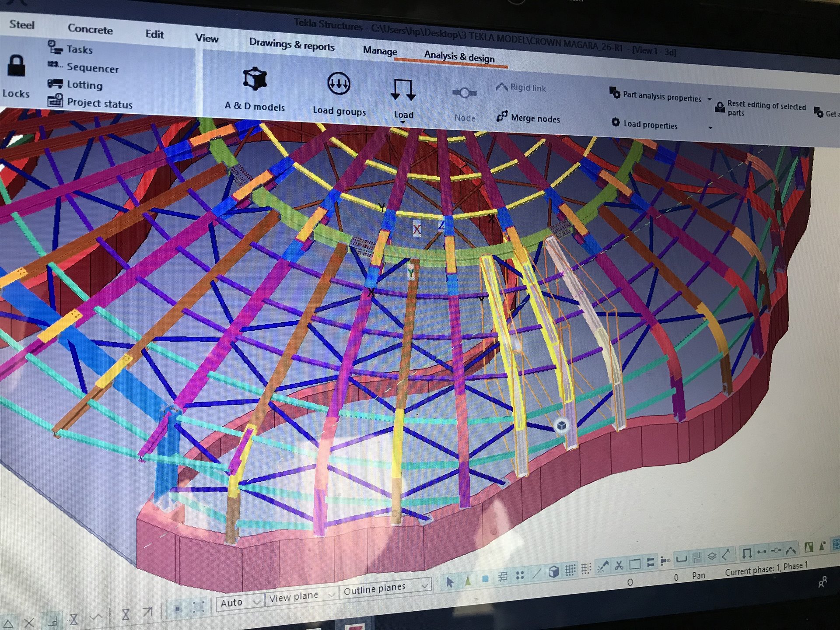The width and height of the screenshot is (840, 630).
Task: Open Part analysis properties
Action: tap(655, 95)
